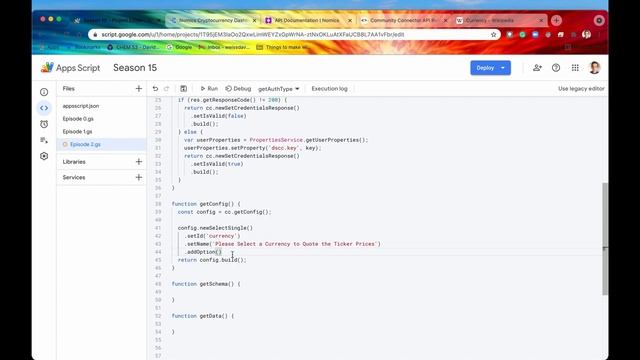Click the 'Please Select a Currency' string
The height and width of the screenshot is (360, 640).
coord(296,244)
